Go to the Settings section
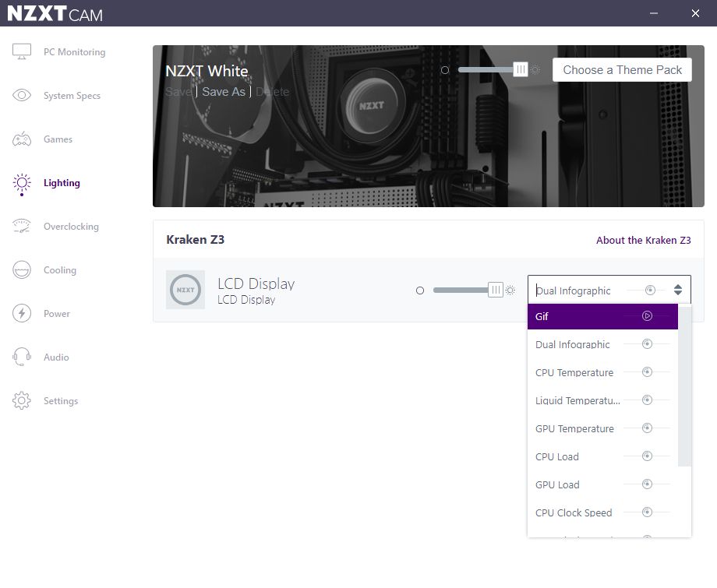 [61, 401]
